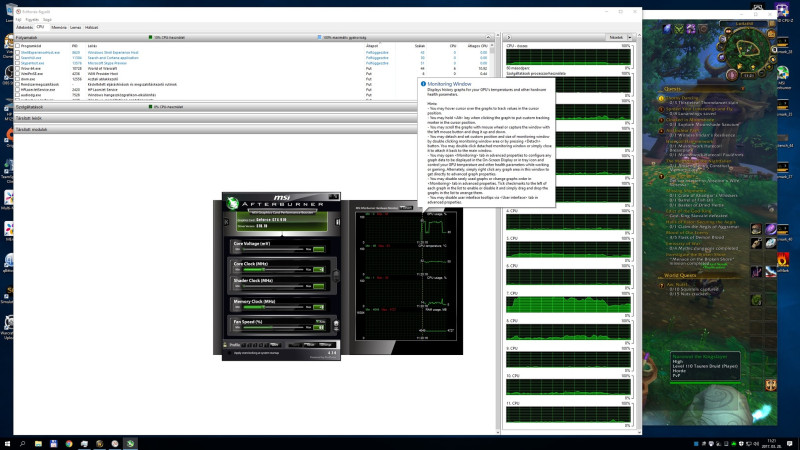
Task: Check the SkypeHost.exe process checkbox
Action: click(x=18, y=63)
